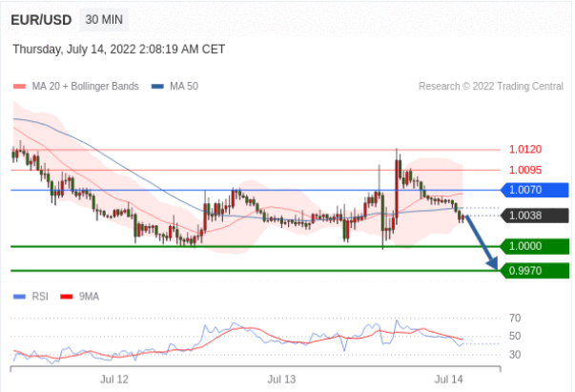Screen dimensions: 575x392
Task: Click the Jul 12 date axis label
Action: [114, 379]
